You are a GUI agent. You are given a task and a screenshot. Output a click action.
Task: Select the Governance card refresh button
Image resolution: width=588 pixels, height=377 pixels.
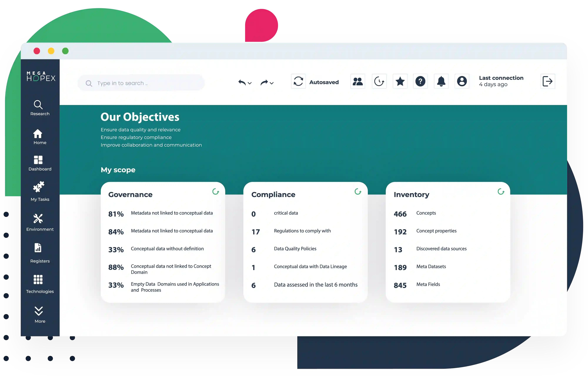[216, 191]
